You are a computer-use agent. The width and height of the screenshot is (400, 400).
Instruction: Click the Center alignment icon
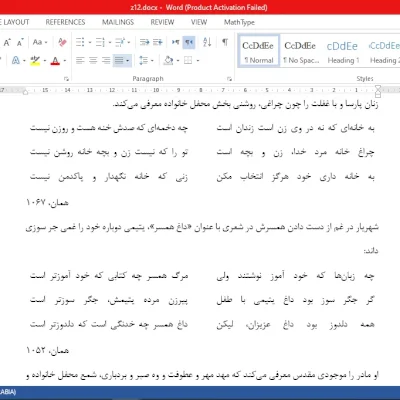[x=93, y=60]
